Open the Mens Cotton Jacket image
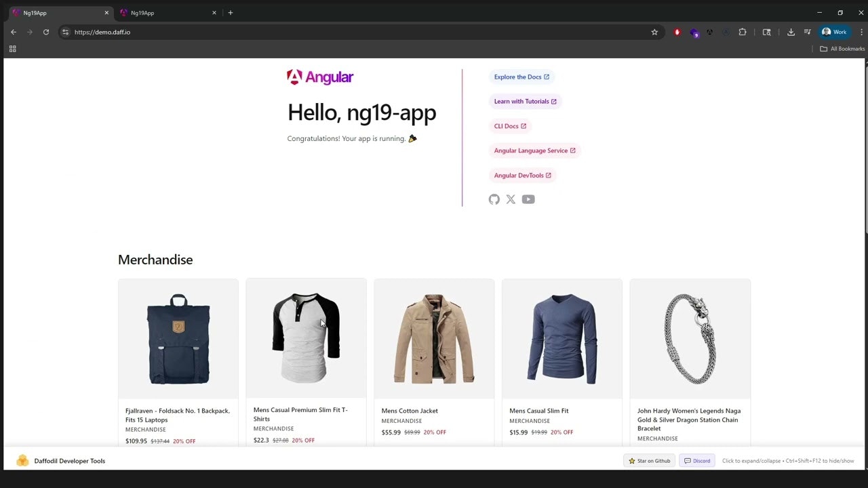This screenshot has width=868, height=488. tap(434, 339)
